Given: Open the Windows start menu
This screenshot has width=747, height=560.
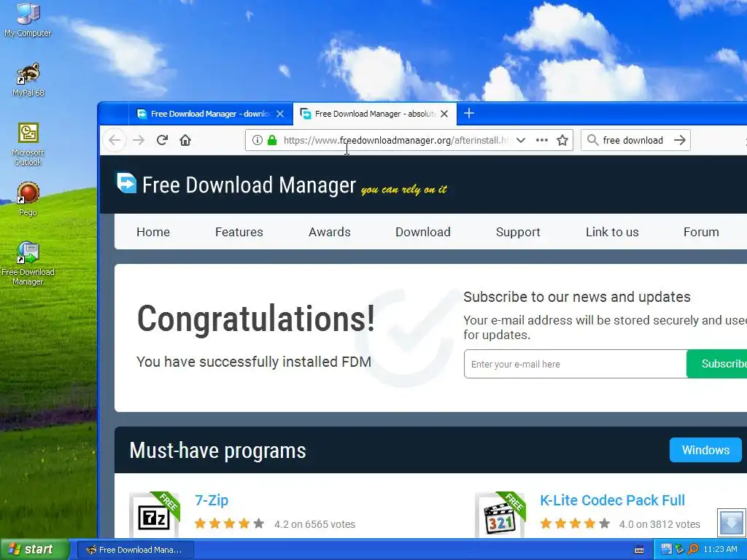Looking at the screenshot, I should click(x=34, y=550).
